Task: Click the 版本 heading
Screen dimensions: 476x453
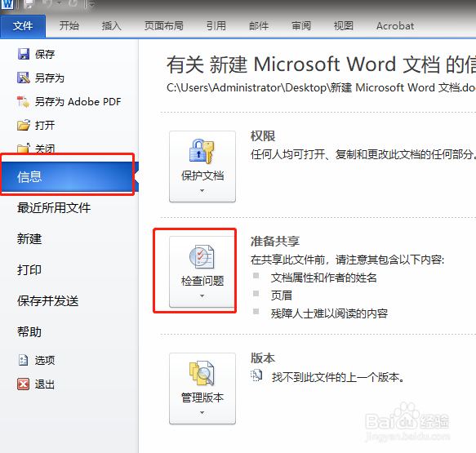Action: 263,358
